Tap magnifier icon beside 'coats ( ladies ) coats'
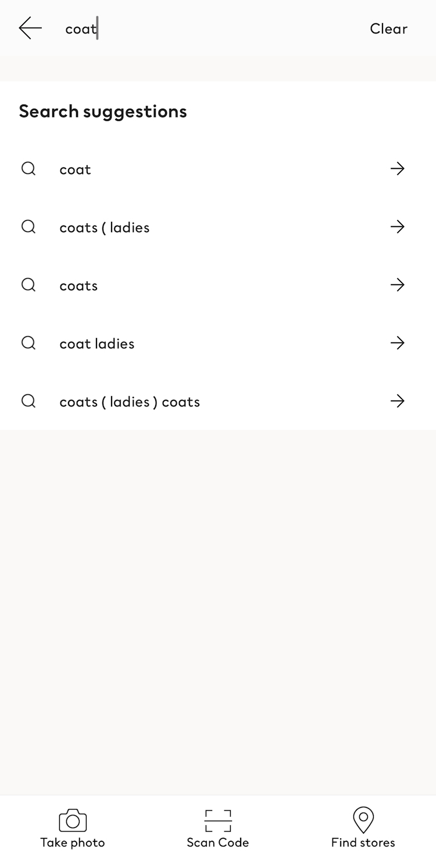Viewport: 436px width, 868px height. coord(28,401)
